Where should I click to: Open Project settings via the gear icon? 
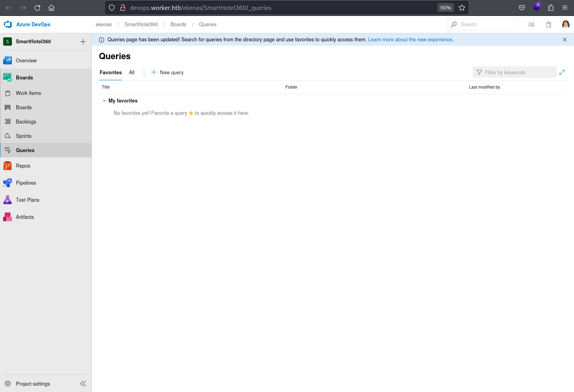pos(8,384)
